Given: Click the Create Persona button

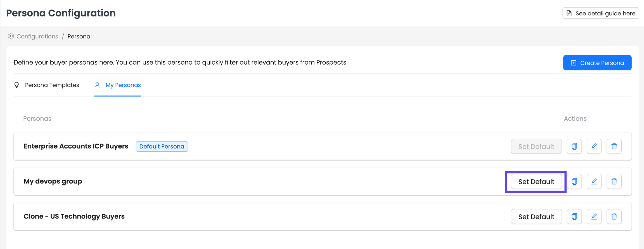Looking at the screenshot, I should click(597, 63).
